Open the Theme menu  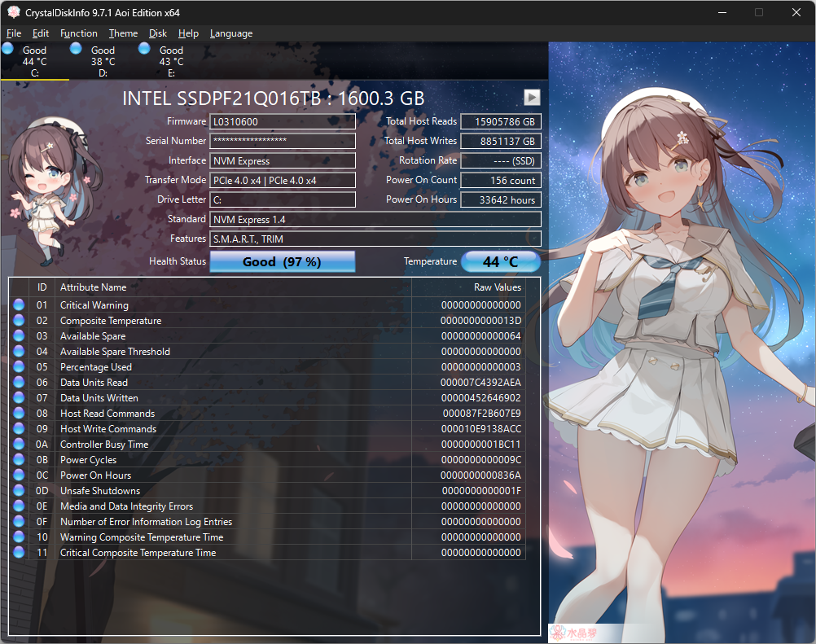pyautogui.click(x=123, y=33)
